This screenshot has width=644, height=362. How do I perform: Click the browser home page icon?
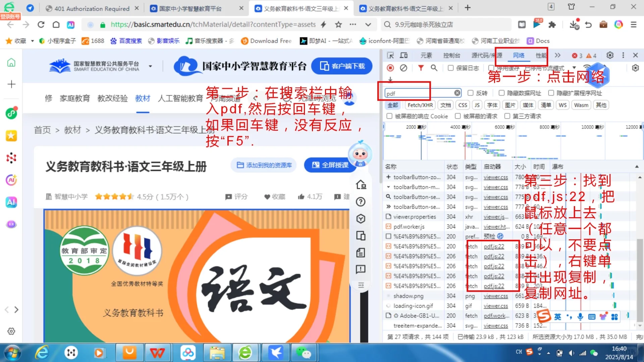[x=56, y=24]
